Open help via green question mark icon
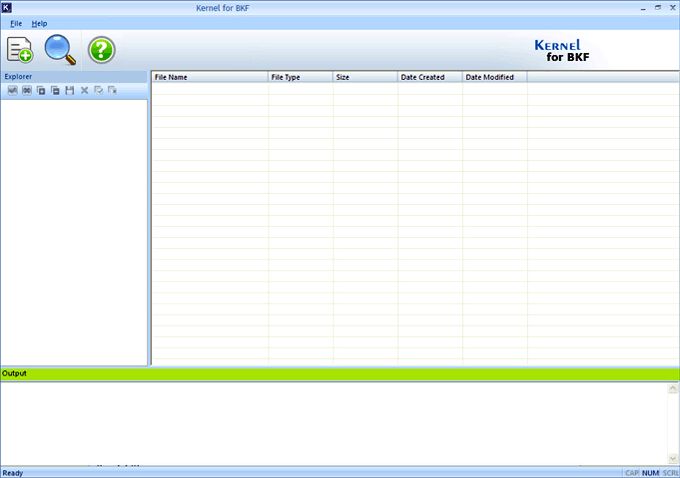 (x=101, y=50)
